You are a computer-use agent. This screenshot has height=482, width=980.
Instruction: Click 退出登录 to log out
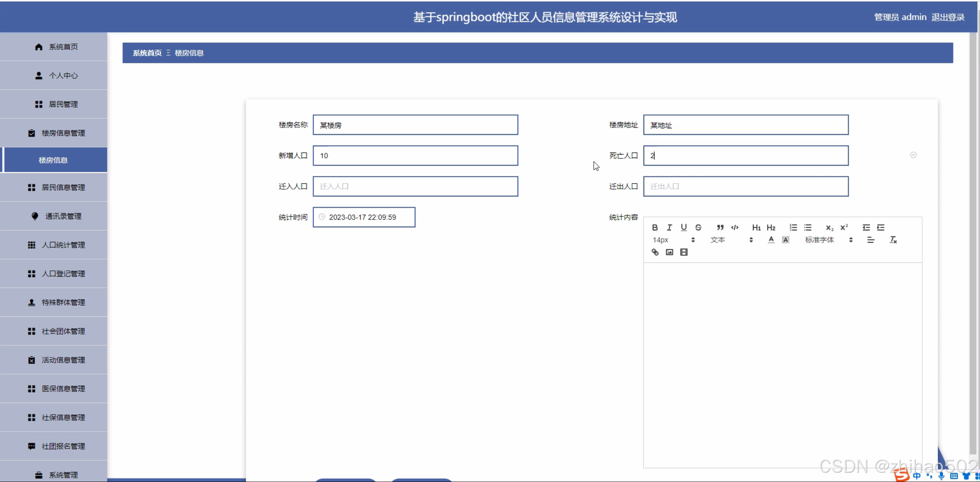[x=948, y=17]
